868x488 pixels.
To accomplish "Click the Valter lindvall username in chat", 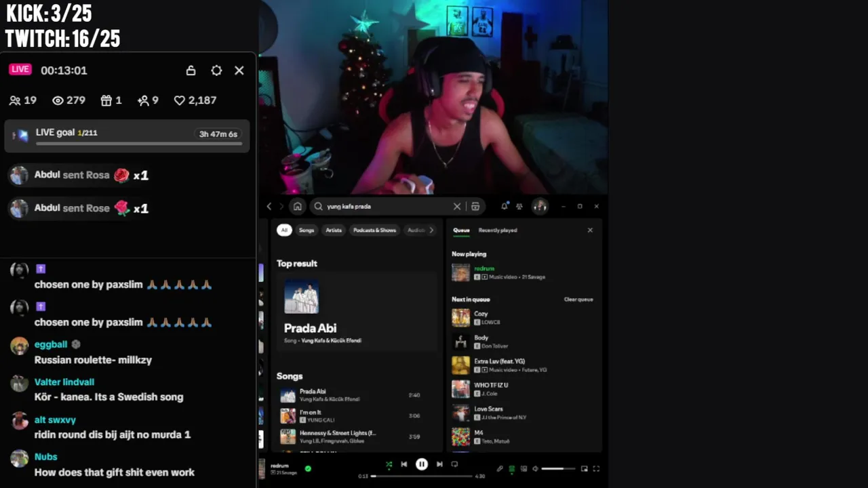I will pyautogui.click(x=64, y=382).
